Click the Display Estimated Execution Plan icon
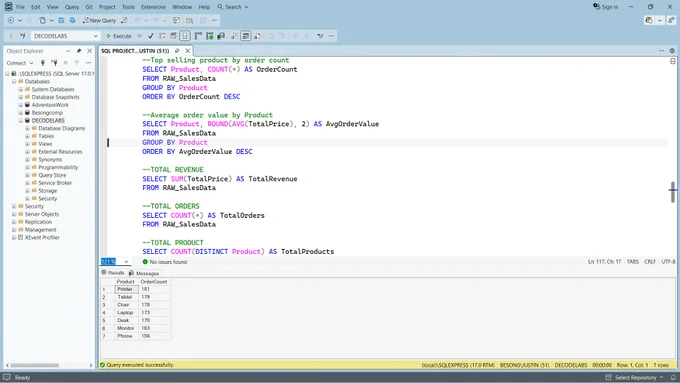This screenshot has width=680, height=383. (162, 36)
